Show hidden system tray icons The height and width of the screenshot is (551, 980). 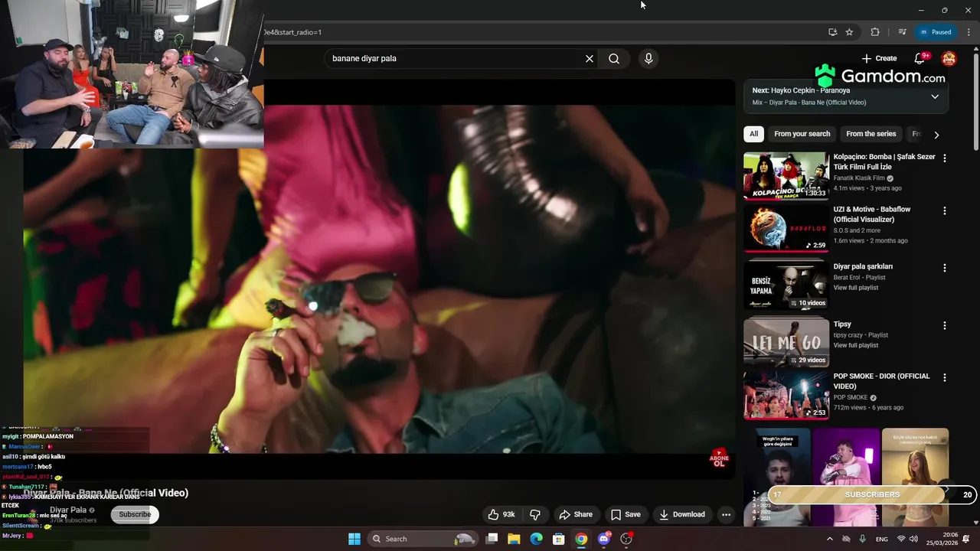coord(829,539)
